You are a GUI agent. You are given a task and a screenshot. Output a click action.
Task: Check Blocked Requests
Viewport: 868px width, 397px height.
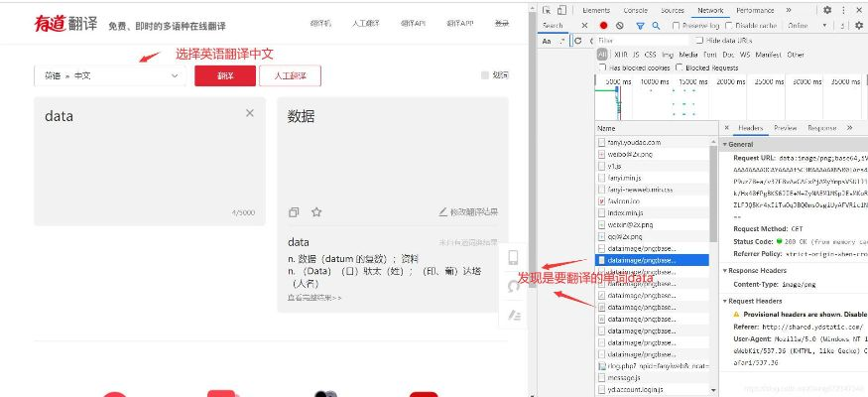pos(679,67)
